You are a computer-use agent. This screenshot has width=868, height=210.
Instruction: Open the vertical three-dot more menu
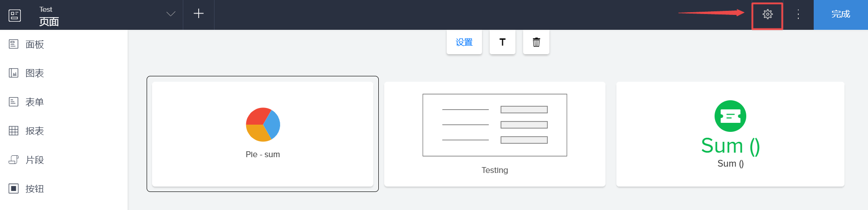[798, 14]
